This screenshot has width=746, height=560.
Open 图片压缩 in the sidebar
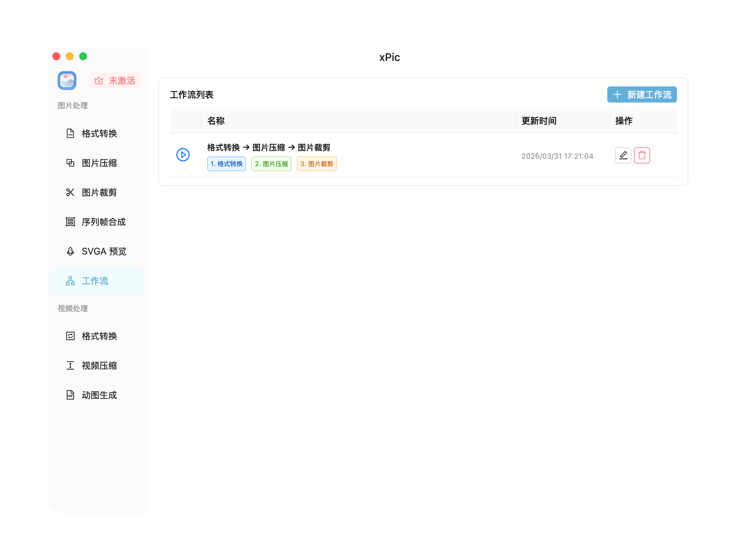(99, 163)
